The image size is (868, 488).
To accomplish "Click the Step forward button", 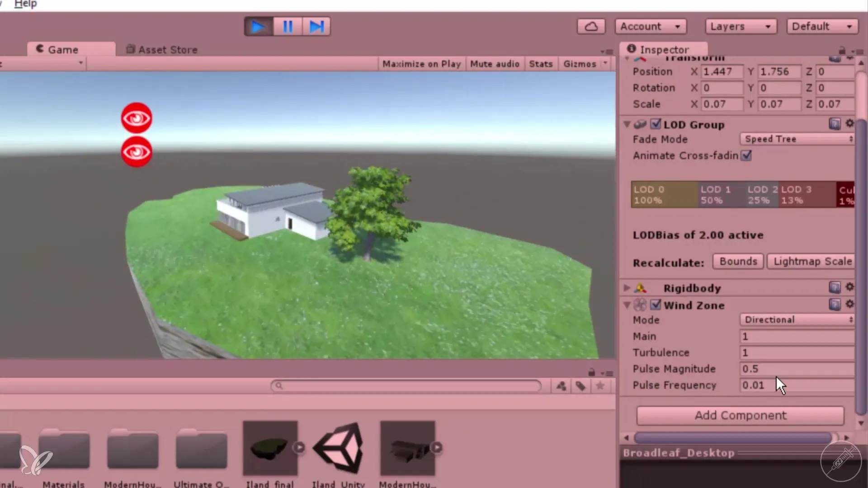I will click(316, 27).
